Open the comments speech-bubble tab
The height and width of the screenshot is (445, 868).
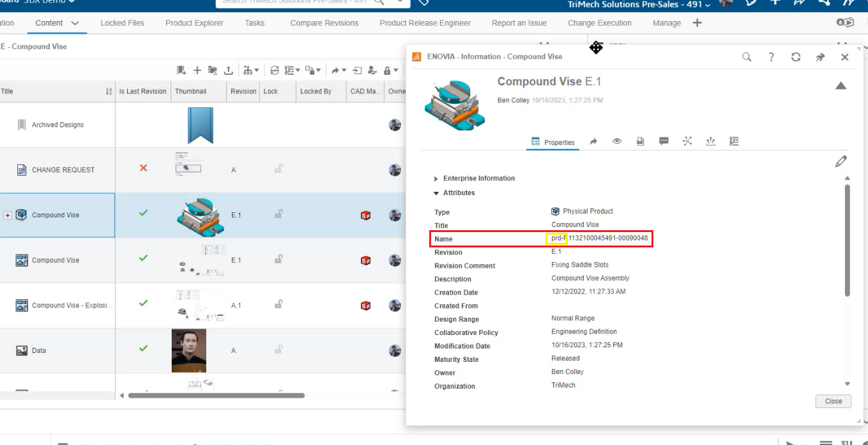pyautogui.click(x=664, y=141)
